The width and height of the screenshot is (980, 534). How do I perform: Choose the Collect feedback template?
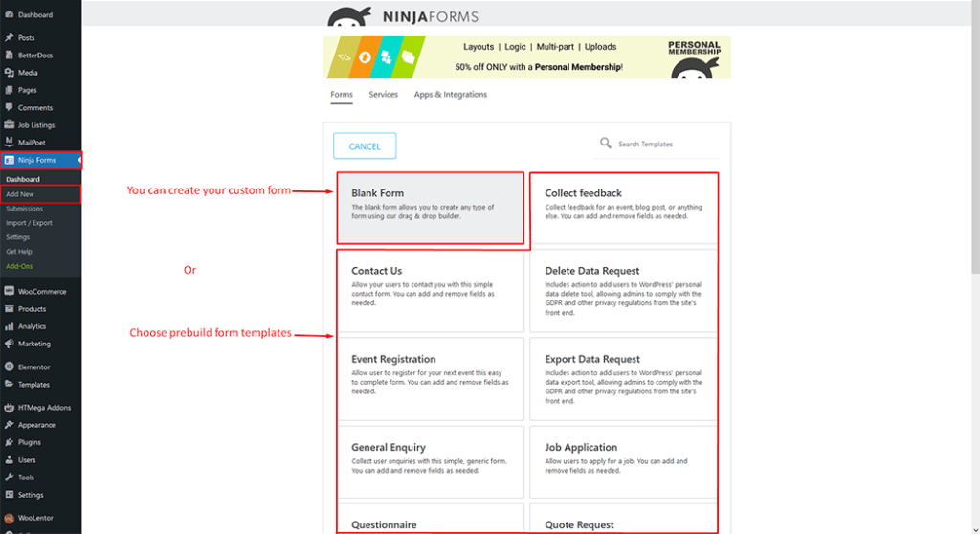623,209
